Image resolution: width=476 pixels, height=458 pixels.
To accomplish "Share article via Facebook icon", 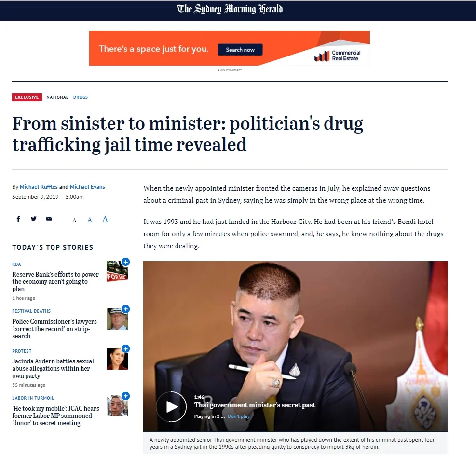I will tap(18, 219).
